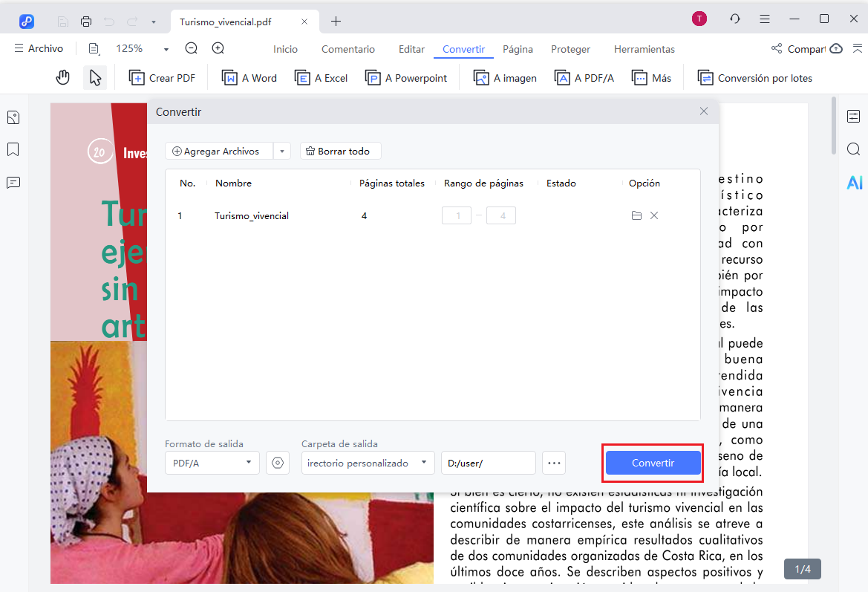
Task: Open the Agregar Archivos dropdown arrow
Action: 282,151
